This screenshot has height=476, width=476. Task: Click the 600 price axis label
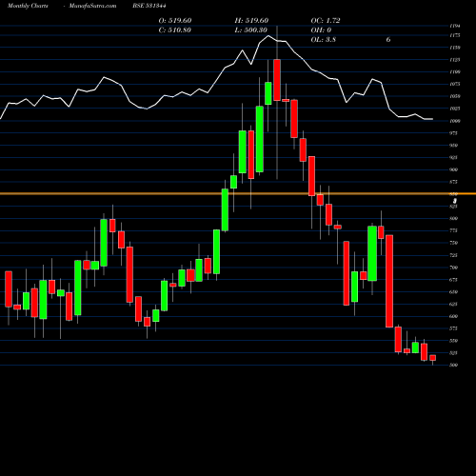[454, 316]
